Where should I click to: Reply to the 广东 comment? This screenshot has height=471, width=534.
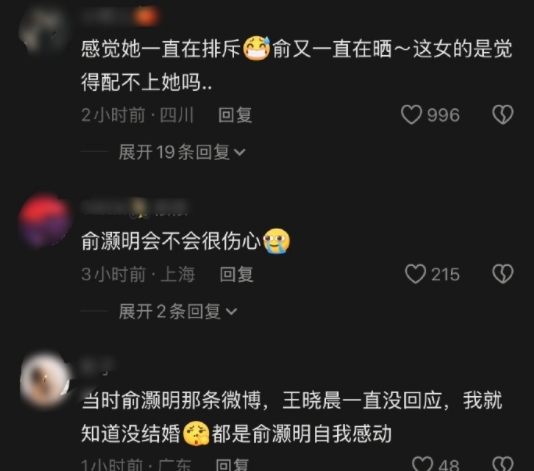click(232, 465)
